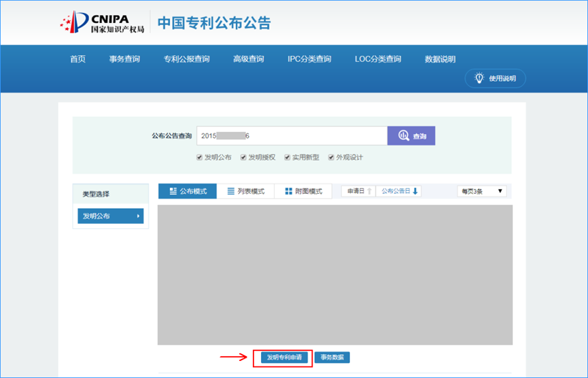The width and height of the screenshot is (588, 378).
Task: Click the 列表模式 list icon
Action: (231, 191)
